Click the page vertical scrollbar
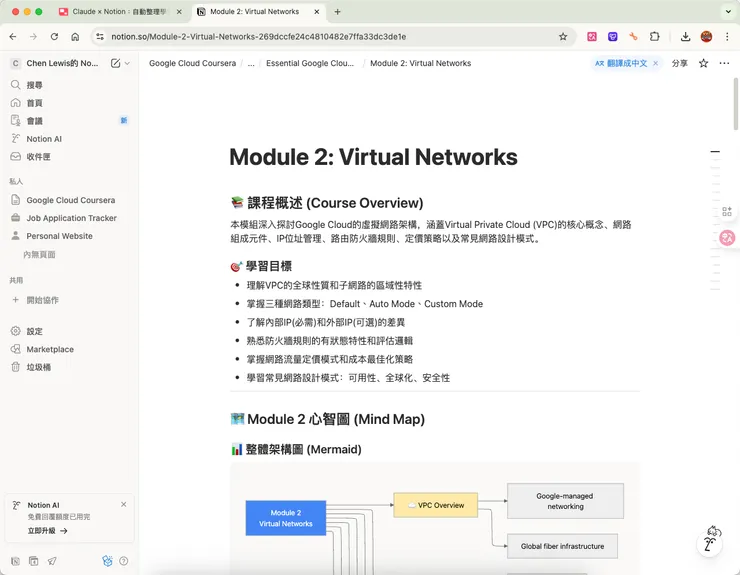Image resolution: width=740 pixels, height=575 pixels. pyautogui.click(x=735, y=104)
